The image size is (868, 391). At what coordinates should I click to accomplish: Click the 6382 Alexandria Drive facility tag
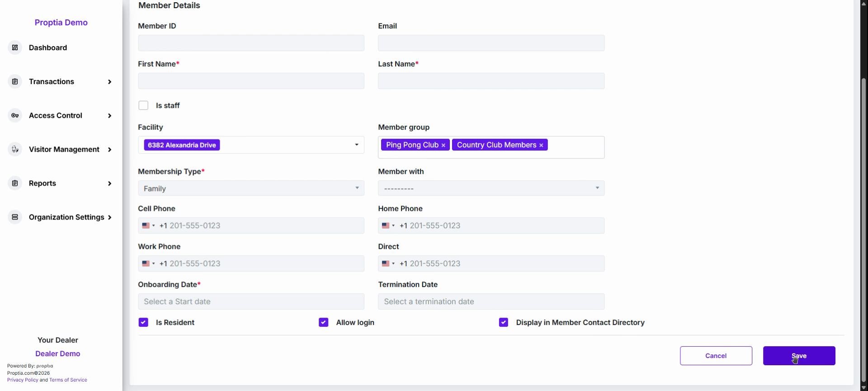click(182, 145)
